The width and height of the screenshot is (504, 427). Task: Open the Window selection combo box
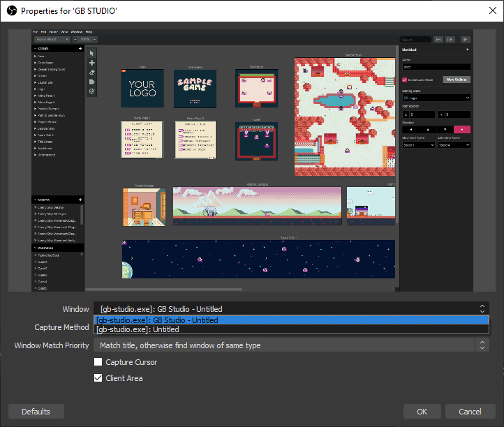(291, 308)
